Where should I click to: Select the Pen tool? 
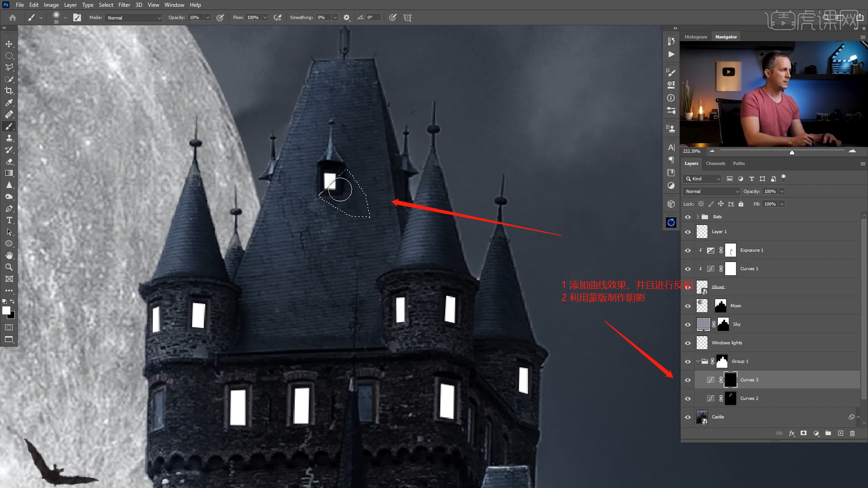[x=9, y=208]
